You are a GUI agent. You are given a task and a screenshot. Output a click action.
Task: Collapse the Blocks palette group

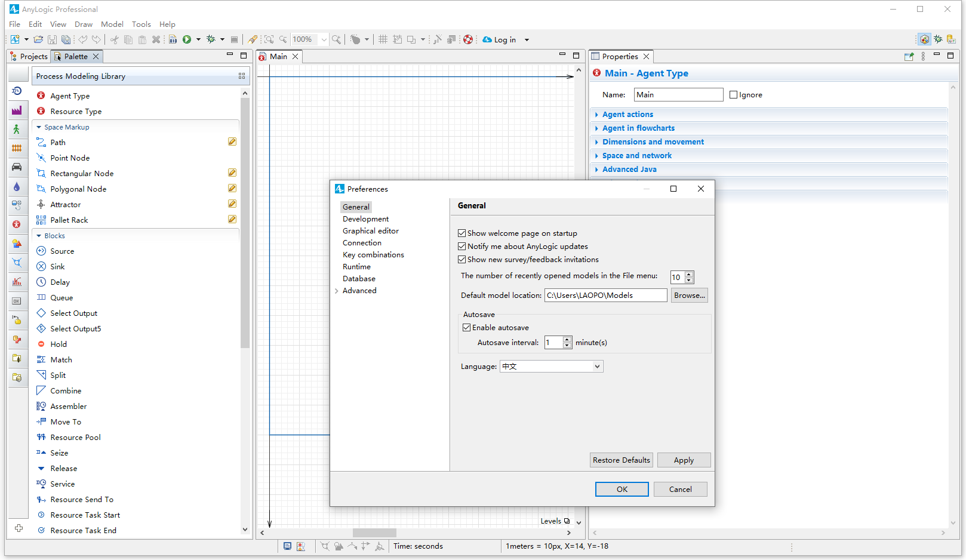[x=39, y=236]
